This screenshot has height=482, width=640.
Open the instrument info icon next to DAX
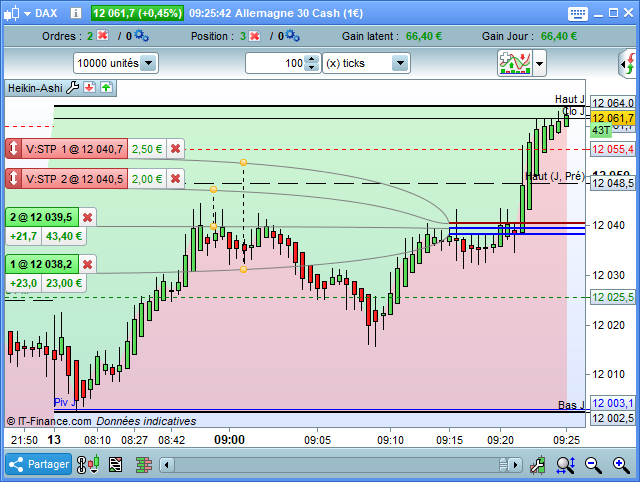click(76, 13)
